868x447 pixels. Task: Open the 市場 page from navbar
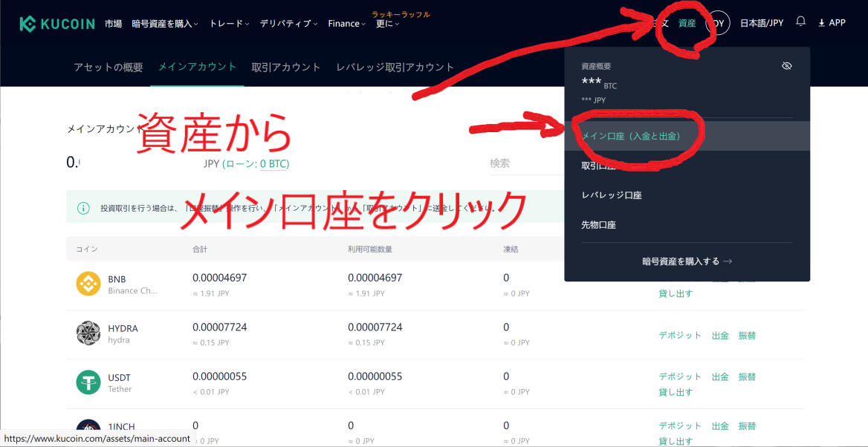113,23
